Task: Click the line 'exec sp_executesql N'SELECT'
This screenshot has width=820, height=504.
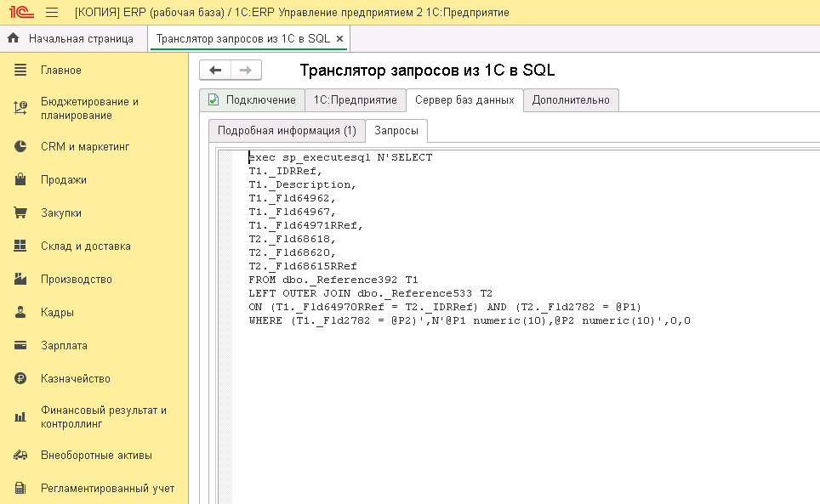Action: click(x=340, y=157)
